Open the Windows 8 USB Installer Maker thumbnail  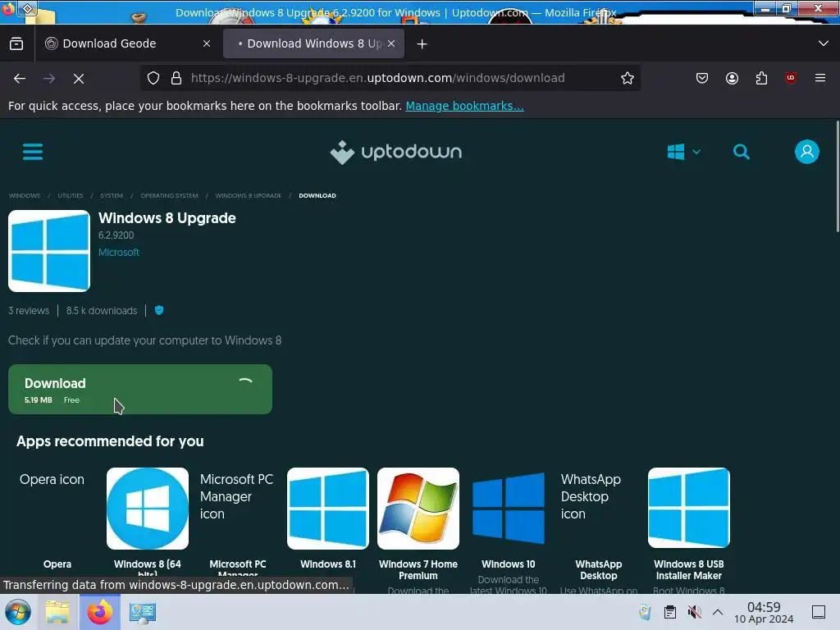click(x=689, y=509)
